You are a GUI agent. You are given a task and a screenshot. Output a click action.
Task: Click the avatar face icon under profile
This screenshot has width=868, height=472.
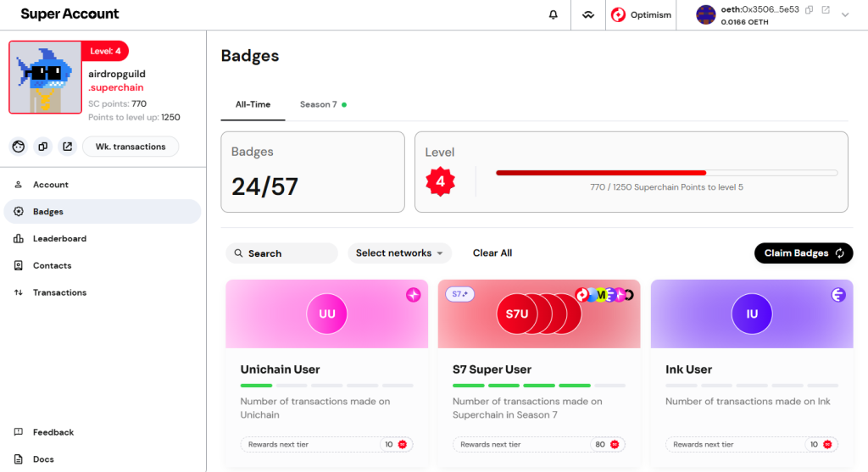pos(18,147)
